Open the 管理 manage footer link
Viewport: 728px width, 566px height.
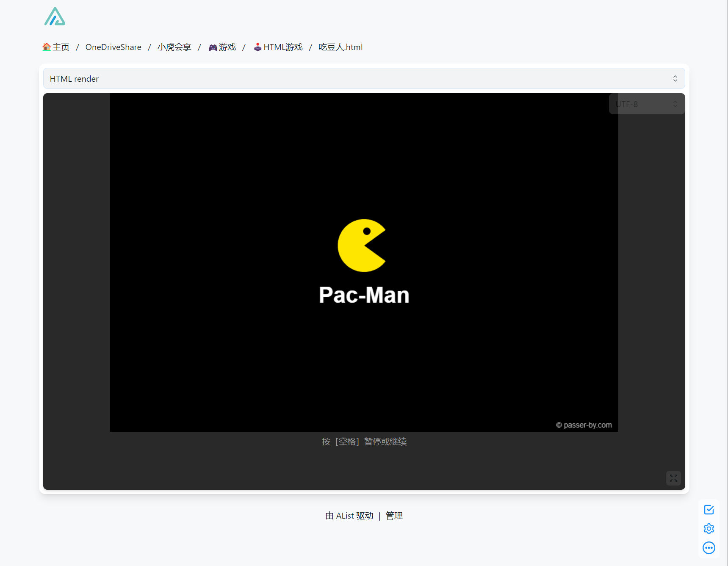[394, 516]
